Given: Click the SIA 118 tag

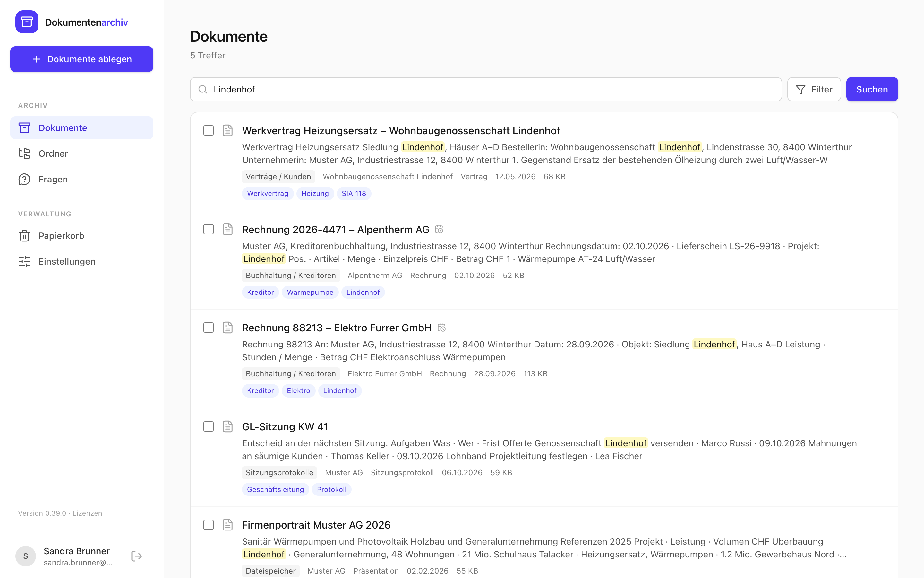Looking at the screenshot, I should click(x=354, y=193).
